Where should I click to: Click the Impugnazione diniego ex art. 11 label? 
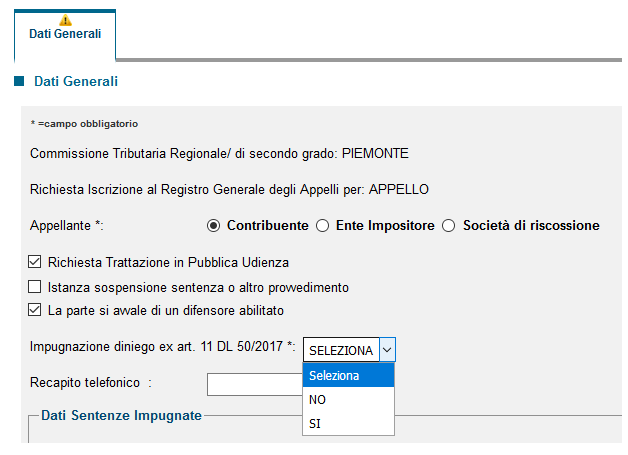(163, 346)
